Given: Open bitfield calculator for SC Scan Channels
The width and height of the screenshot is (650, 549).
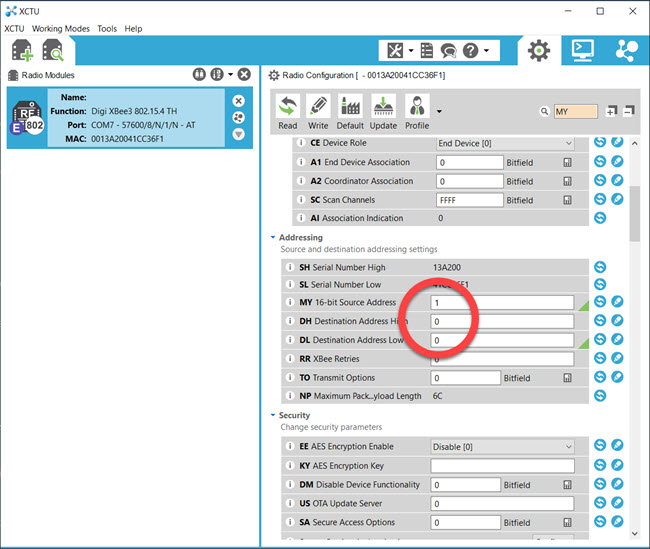Looking at the screenshot, I should click(x=567, y=200).
